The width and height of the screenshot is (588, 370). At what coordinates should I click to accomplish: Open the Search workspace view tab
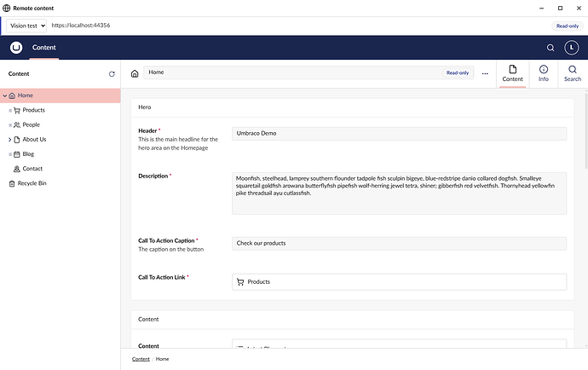[573, 73]
